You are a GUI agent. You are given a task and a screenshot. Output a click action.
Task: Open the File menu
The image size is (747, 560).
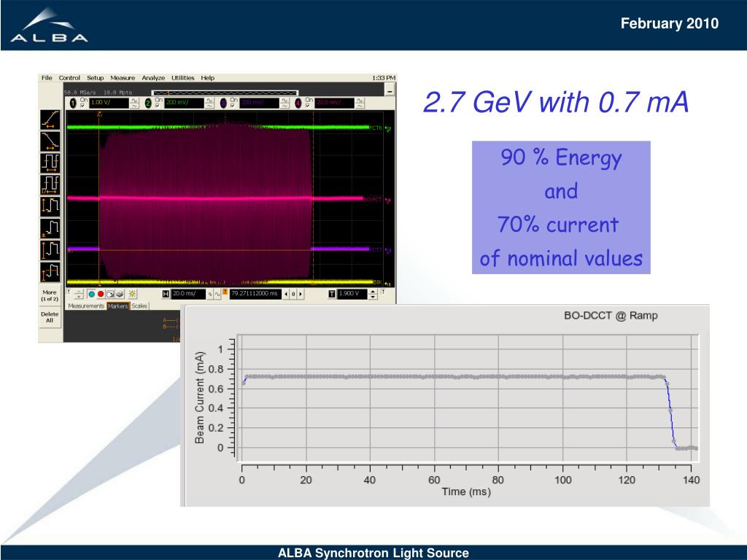tap(47, 77)
